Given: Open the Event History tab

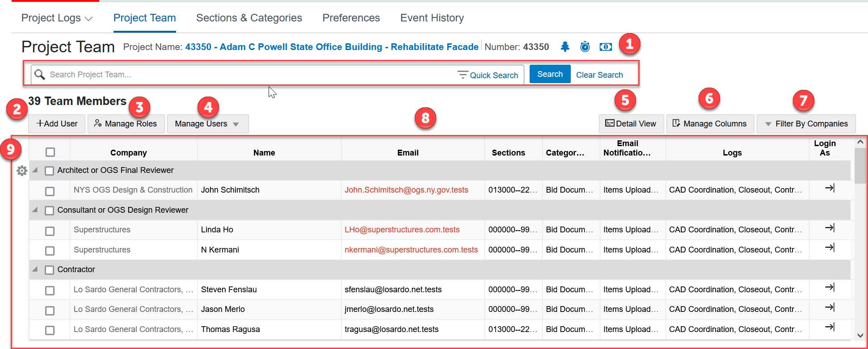Looking at the screenshot, I should pos(432,18).
